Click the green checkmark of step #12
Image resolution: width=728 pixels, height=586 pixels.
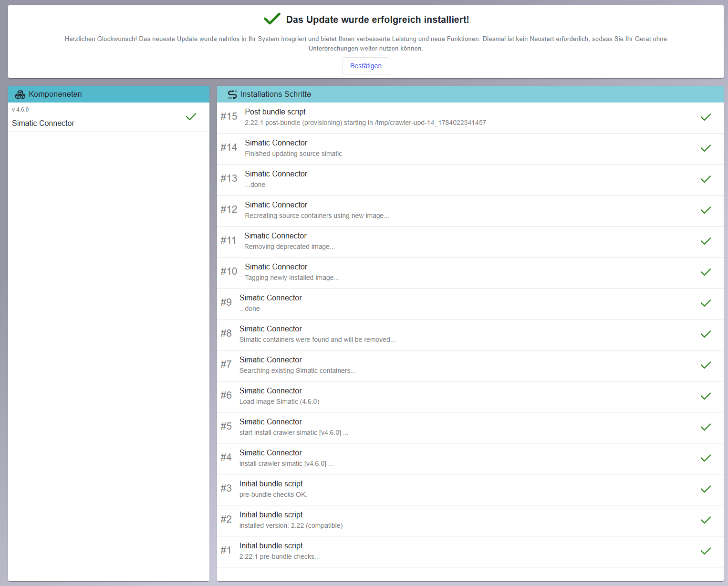[x=706, y=210]
